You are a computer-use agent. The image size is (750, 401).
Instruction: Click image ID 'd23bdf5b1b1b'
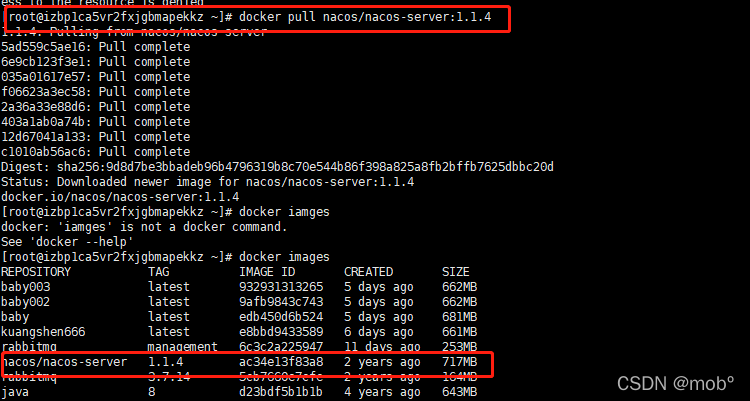point(281,392)
